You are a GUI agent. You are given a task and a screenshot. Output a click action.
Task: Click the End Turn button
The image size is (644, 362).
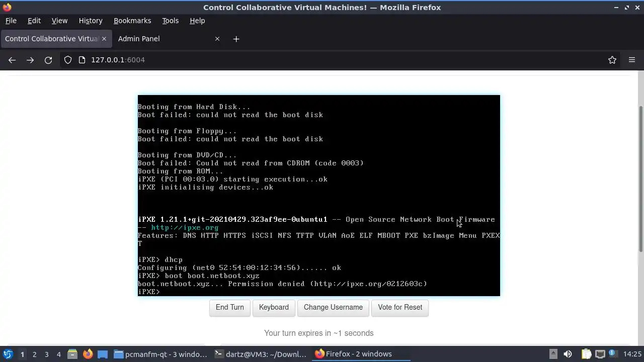point(229,307)
